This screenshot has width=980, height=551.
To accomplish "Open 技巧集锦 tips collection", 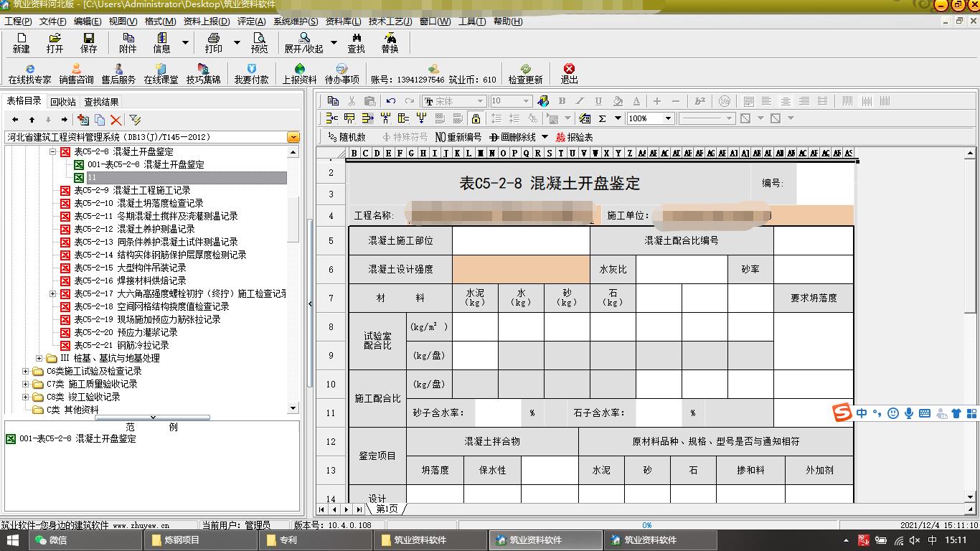I will 204,74.
